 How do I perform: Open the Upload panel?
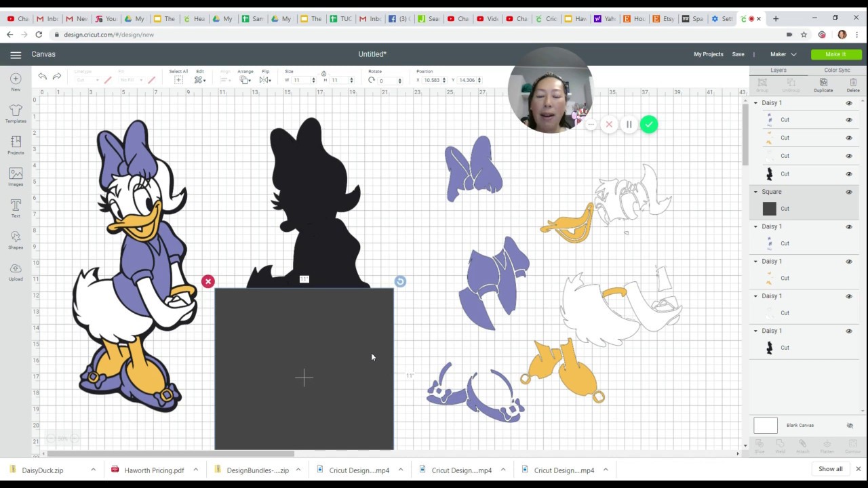tap(16, 271)
